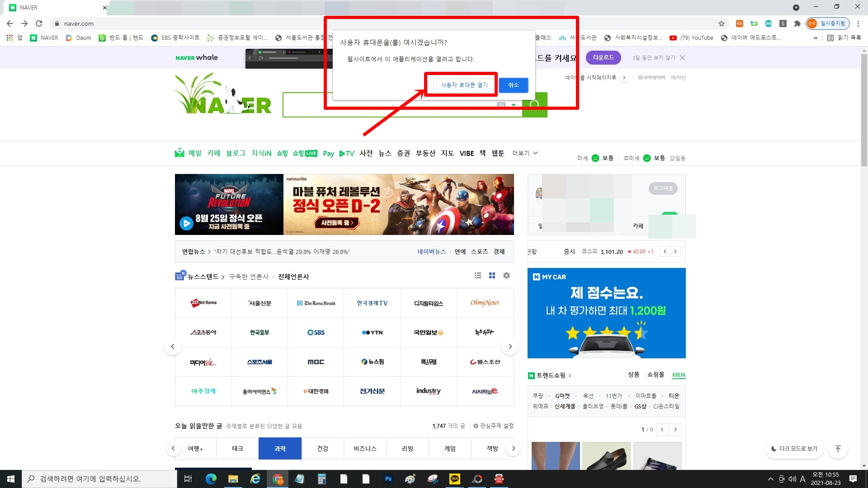Switch Newsstand to list view
868x488 pixels.
point(478,276)
